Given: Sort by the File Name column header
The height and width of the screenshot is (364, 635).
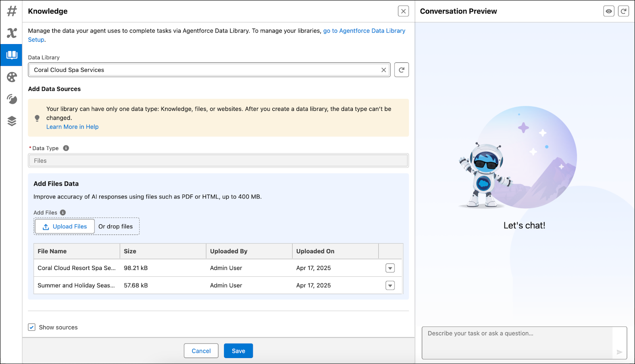Looking at the screenshot, I should tap(52, 251).
